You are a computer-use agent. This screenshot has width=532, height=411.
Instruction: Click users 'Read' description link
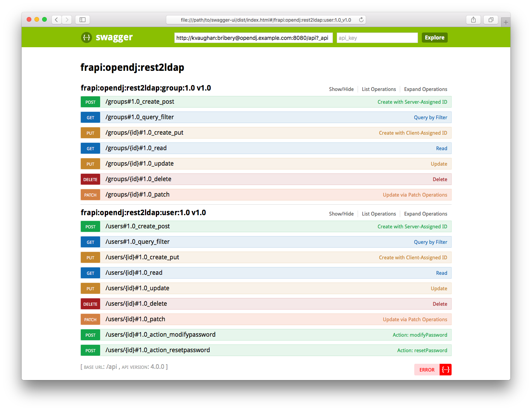(442, 273)
